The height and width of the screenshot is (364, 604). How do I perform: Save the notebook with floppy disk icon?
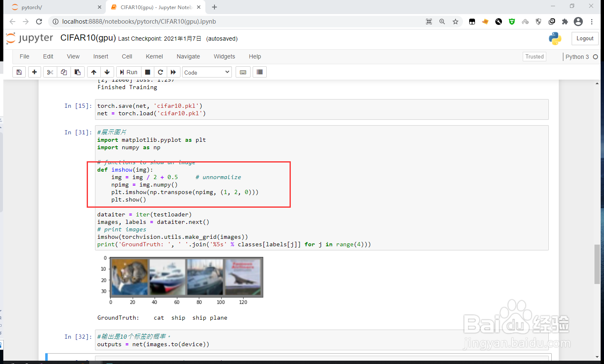coord(19,72)
